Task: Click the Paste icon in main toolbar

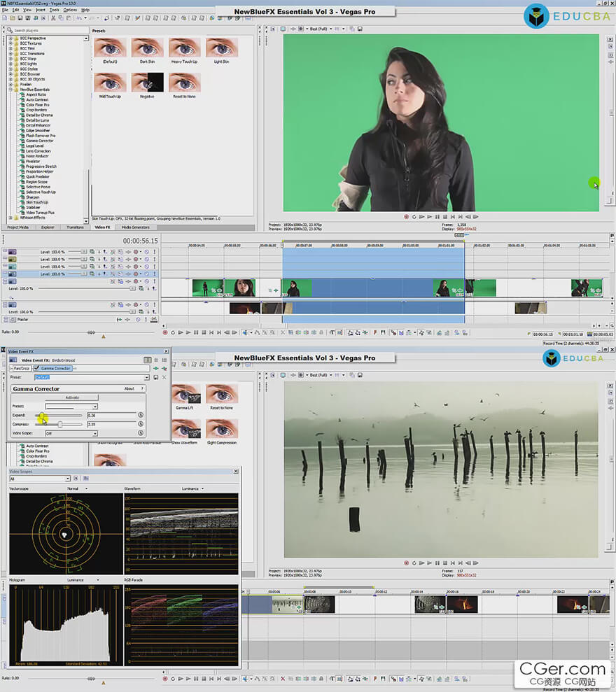Action: 69,18
